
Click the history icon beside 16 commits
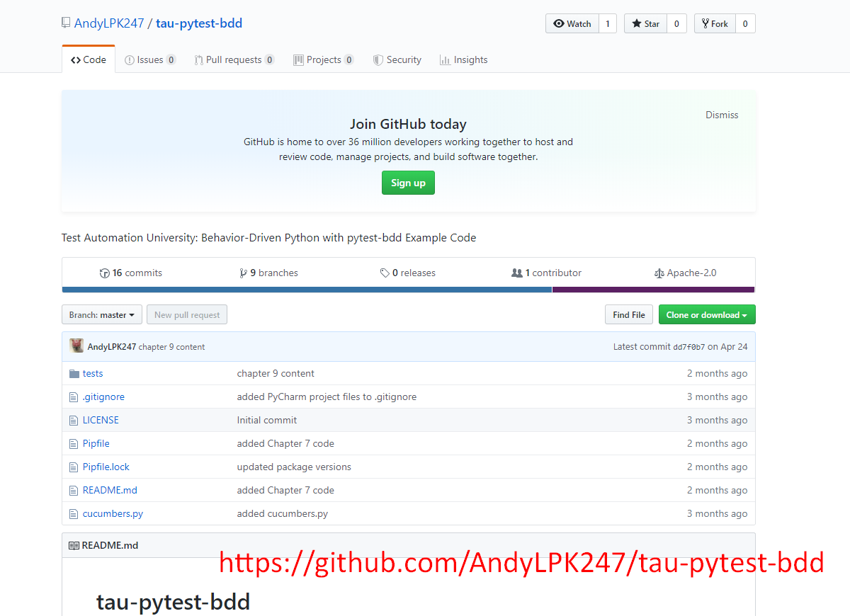105,273
